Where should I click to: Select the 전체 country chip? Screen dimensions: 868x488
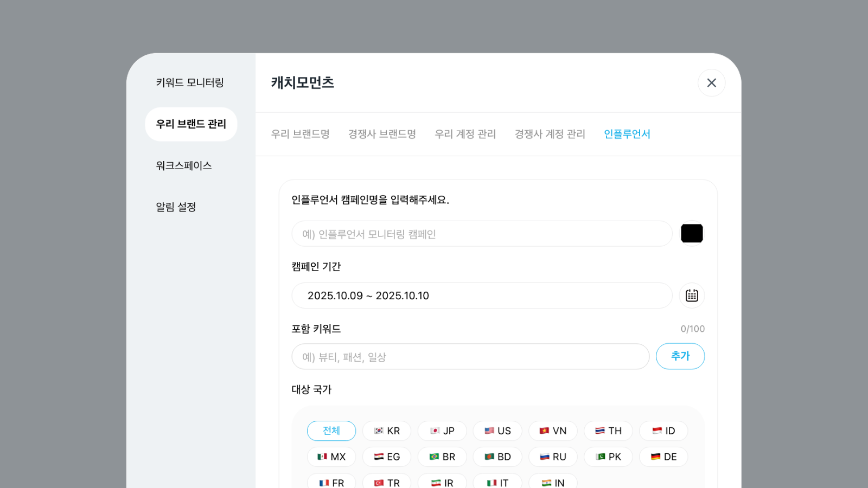(x=331, y=431)
